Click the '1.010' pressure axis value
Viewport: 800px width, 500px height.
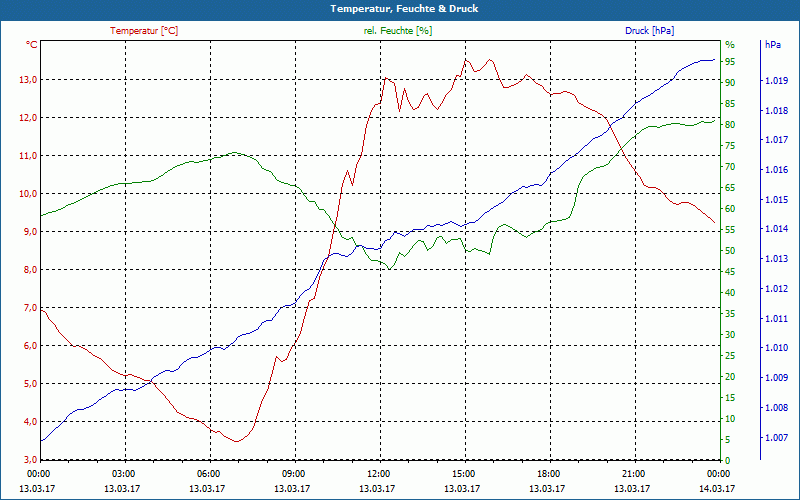click(x=776, y=348)
